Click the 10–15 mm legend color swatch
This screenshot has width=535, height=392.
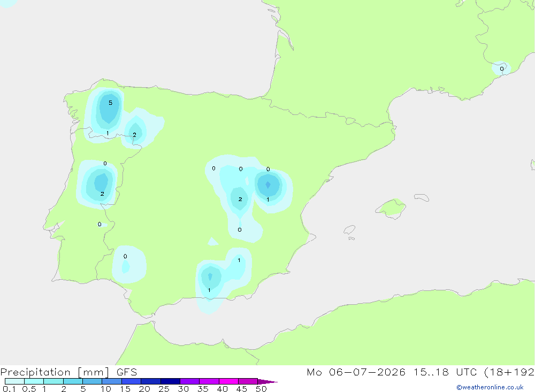[112, 381]
